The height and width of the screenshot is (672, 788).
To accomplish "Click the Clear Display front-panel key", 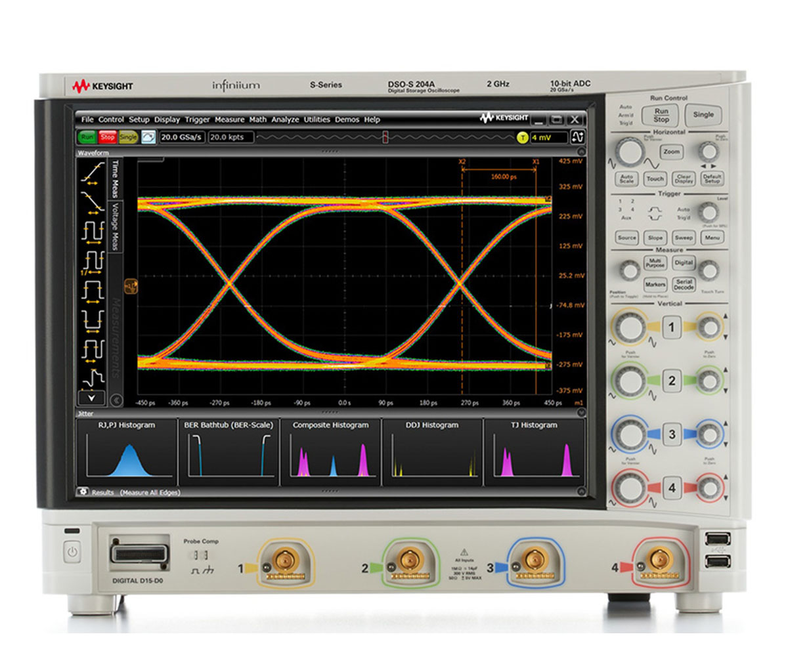I will [684, 178].
